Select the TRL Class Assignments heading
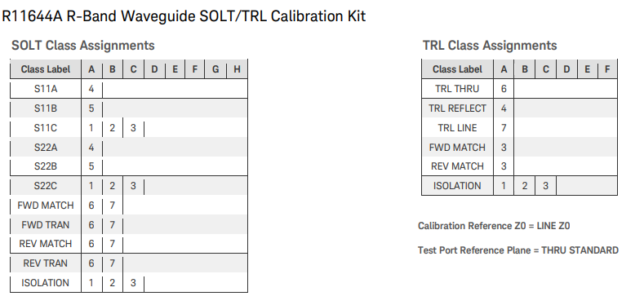The width and height of the screenshot is (644, 305). click(x=490, y=45)
